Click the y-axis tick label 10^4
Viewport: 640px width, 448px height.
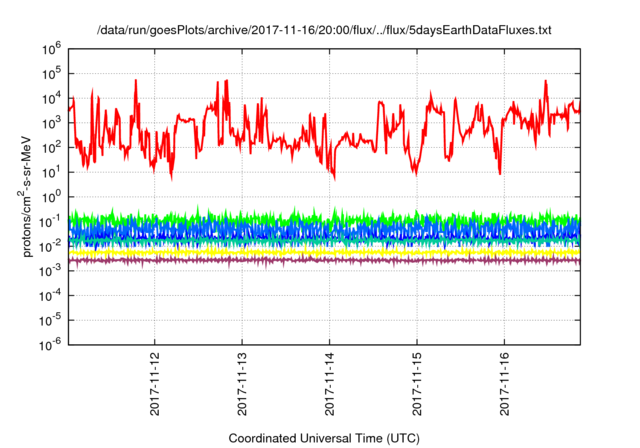point(52,98)
